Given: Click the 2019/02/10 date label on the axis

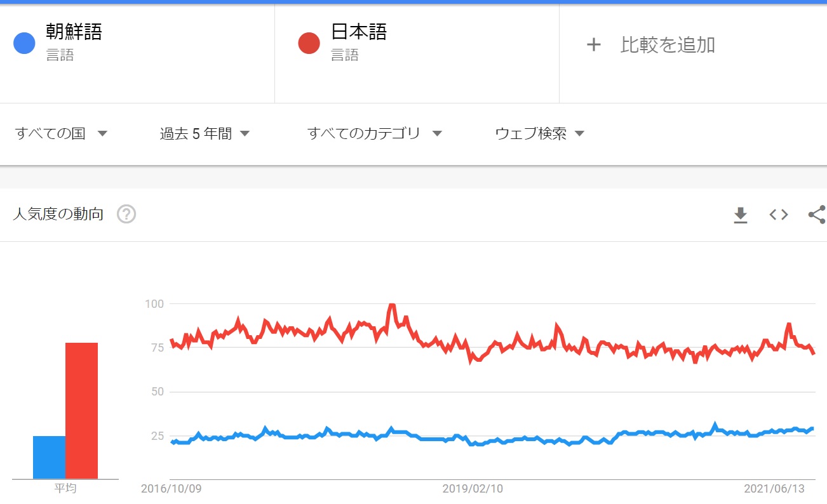Looking at the screenshot, I should tap(473, 489).
